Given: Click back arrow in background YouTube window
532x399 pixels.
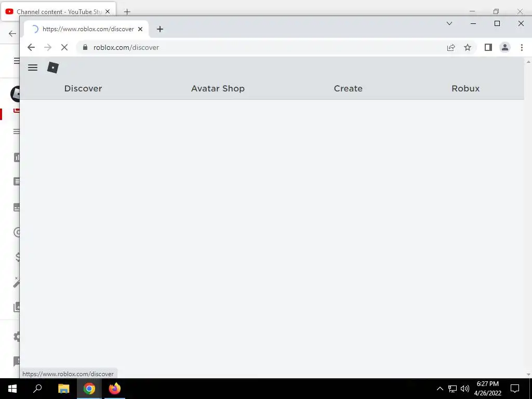Looking at the screenshot, I should coord(12,34).
